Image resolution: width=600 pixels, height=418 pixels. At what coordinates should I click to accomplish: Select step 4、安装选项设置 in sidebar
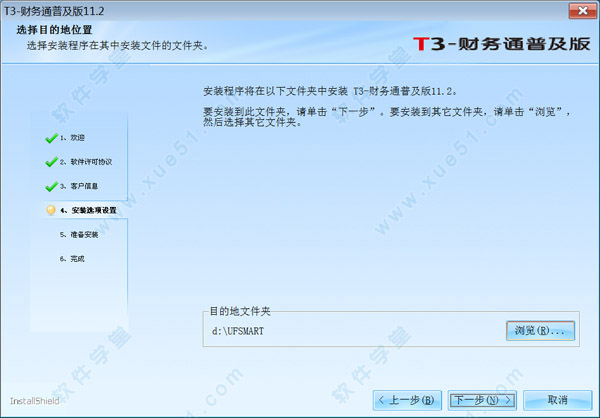88,210
